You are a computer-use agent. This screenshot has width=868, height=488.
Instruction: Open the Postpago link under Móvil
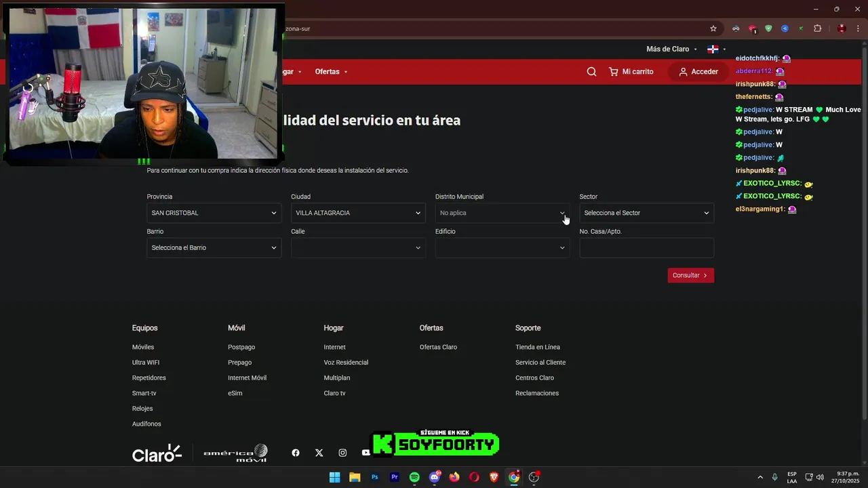click(241, 347)
